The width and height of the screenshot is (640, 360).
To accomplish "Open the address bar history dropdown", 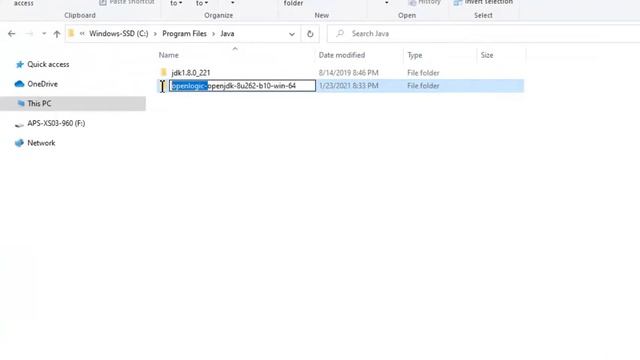I will click(x=292, y=34).
